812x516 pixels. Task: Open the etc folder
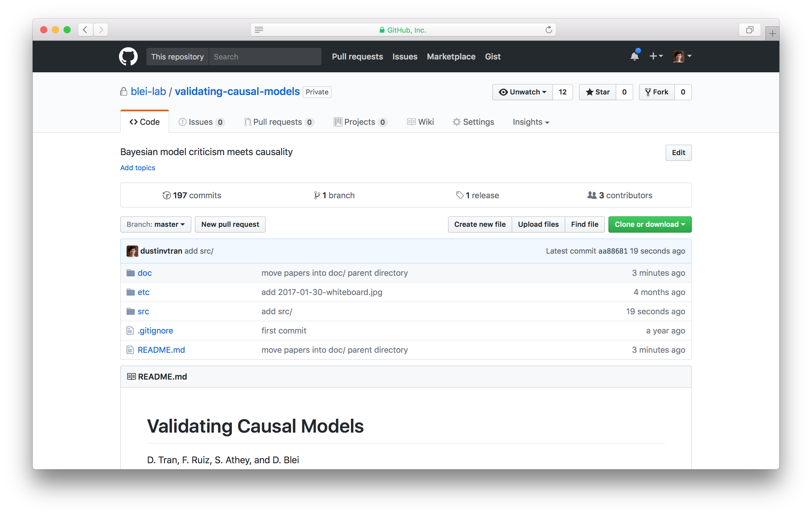coord(143,292)
